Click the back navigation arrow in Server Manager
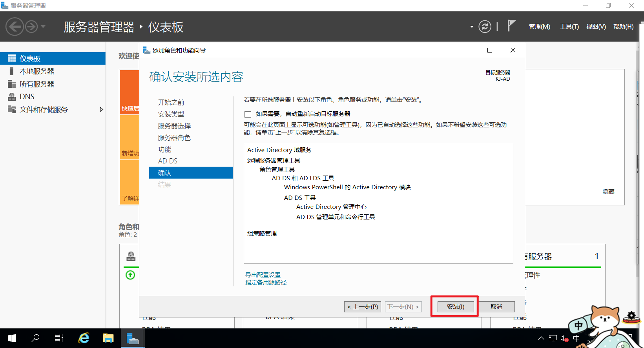This screenshot has height=348, width=644. (15, 27)
